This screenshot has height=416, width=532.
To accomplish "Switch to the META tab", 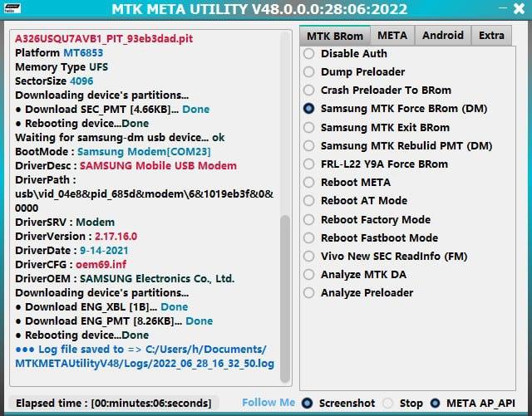I will pos(392,36).
